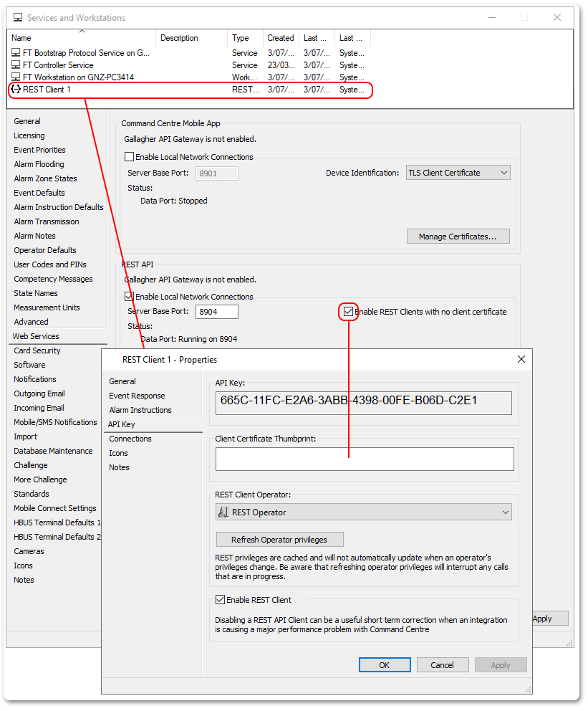Enable Local Network Connections for Command Centre Mobile App
This screenshot has width=588, height=711.
click(x=129, y=157)
